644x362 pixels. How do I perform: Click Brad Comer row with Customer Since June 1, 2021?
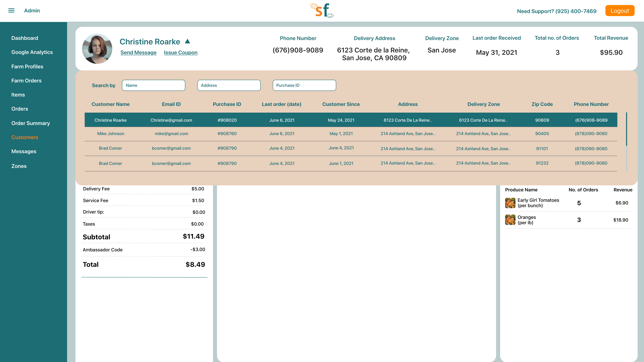[351, 164]
